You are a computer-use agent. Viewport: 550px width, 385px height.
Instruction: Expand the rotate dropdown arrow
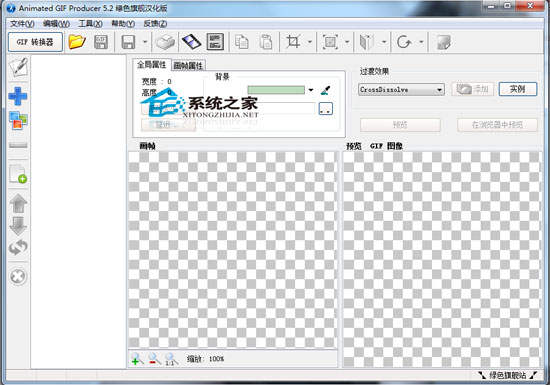pos(421,42)
